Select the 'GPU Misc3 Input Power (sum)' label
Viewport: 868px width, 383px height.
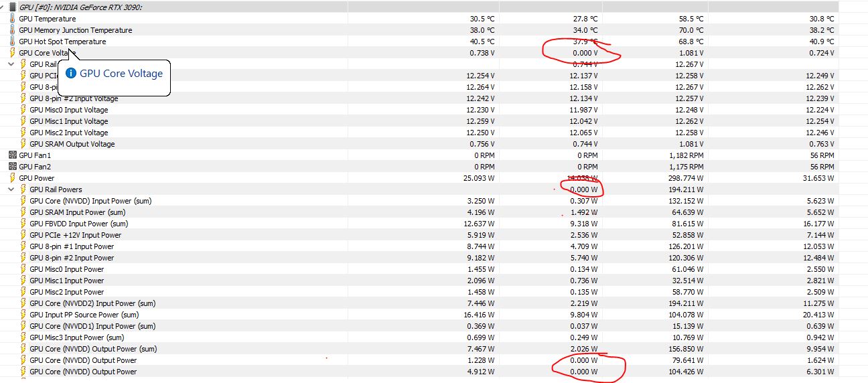point(77,337)
